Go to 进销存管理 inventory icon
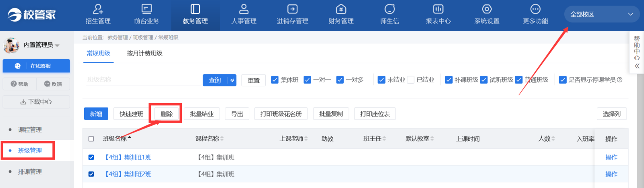The image size is (644, 188). point(292,9)
